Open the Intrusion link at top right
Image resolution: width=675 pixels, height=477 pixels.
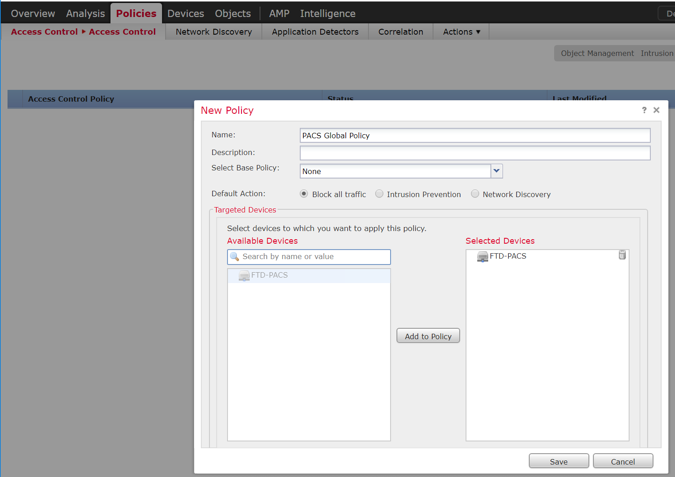point(657,53)
